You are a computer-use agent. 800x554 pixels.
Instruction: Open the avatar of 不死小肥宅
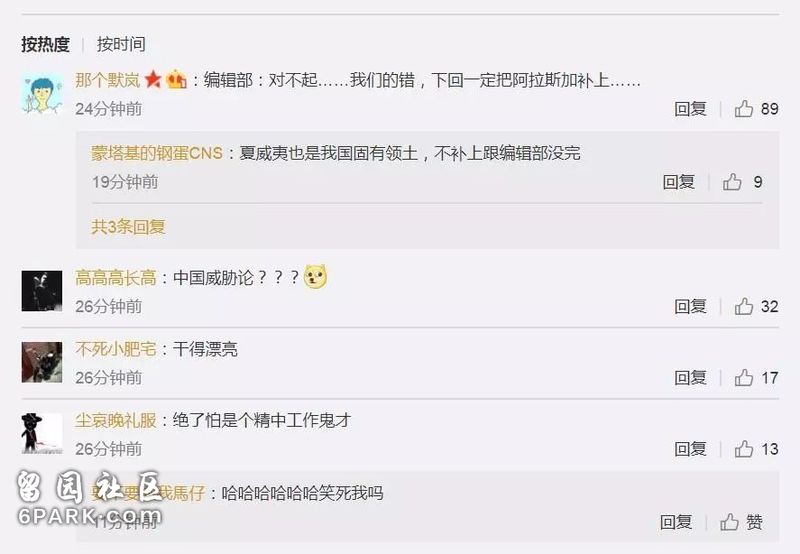(42, 362)
